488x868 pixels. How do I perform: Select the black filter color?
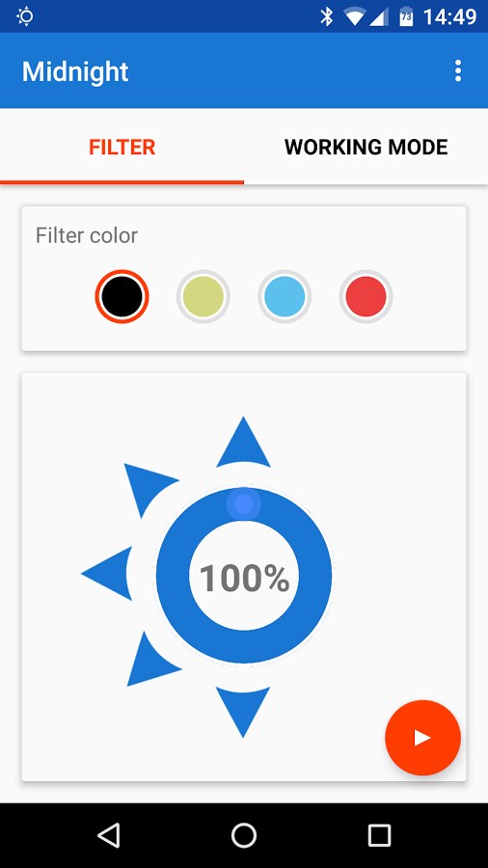click(x=122, y=297)
